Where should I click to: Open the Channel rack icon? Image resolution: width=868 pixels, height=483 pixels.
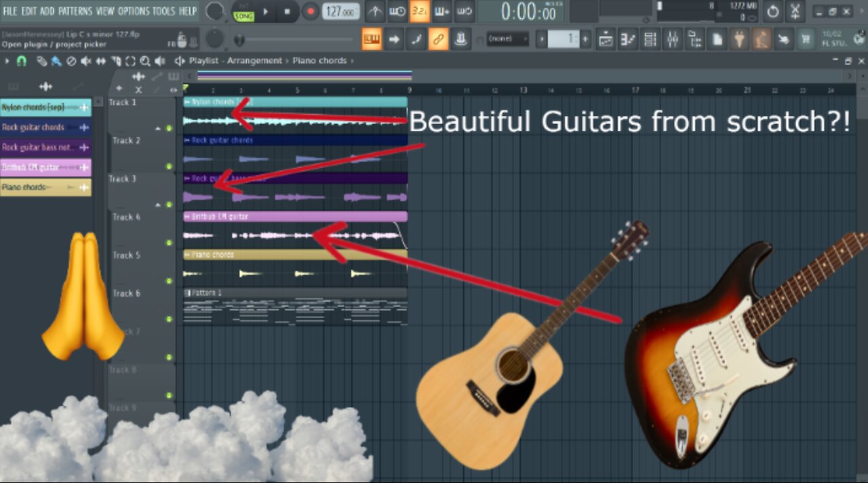[x=650, y=39]
